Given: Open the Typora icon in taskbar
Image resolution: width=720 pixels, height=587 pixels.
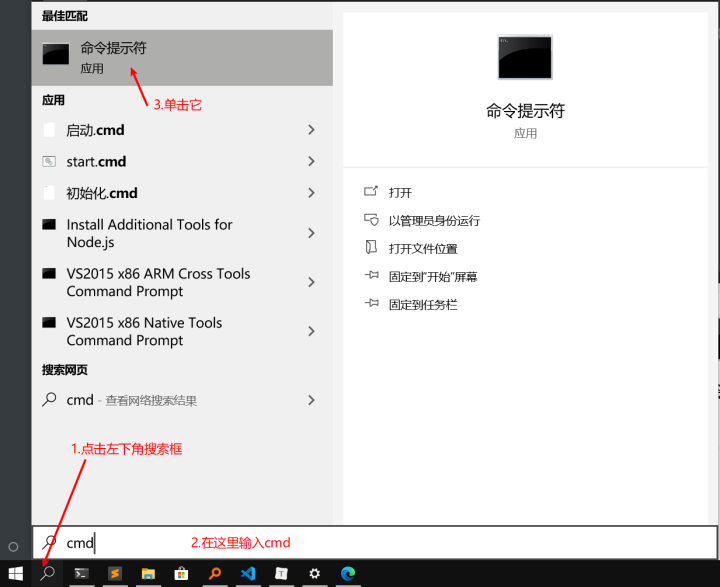Looking at the screenshot, I should click(281, 573).
